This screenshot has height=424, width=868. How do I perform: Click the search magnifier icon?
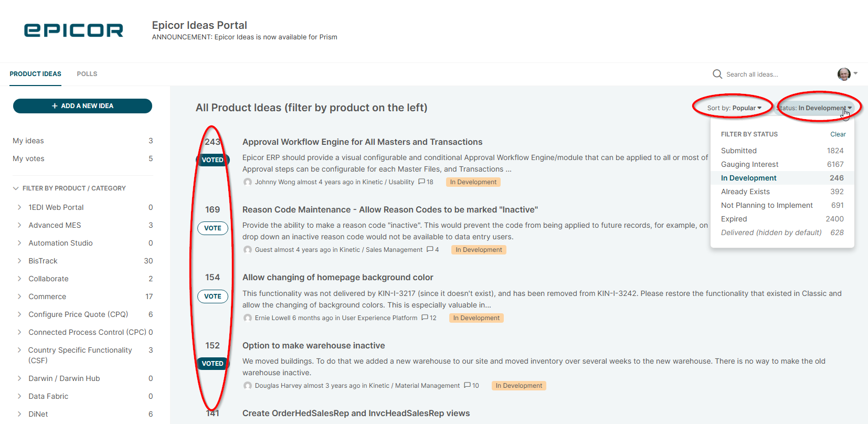coord(717,74)
